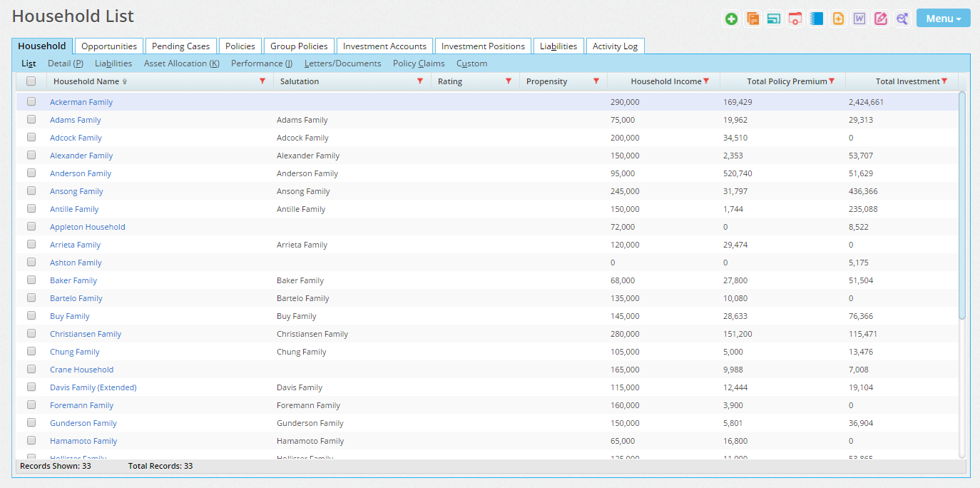Switch to the Investment Accounts tab
The image size is (980, 488).
point(384,46)
